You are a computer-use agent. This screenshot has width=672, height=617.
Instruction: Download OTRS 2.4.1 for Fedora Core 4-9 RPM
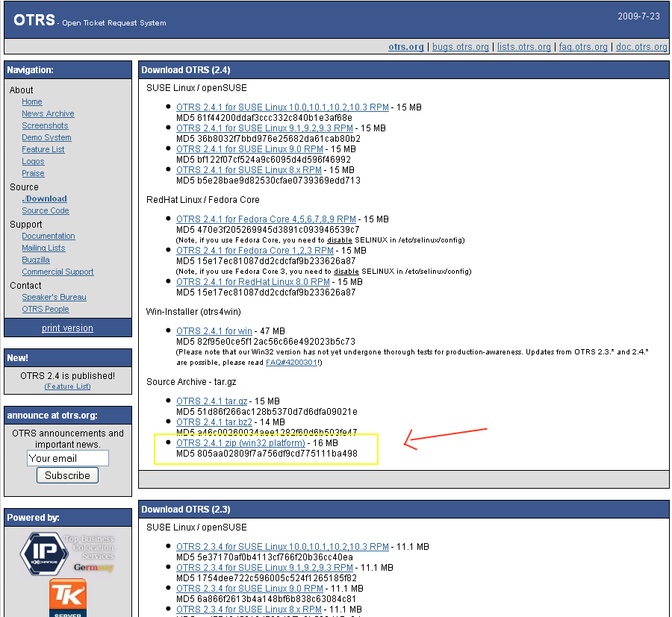coord(266,219)
